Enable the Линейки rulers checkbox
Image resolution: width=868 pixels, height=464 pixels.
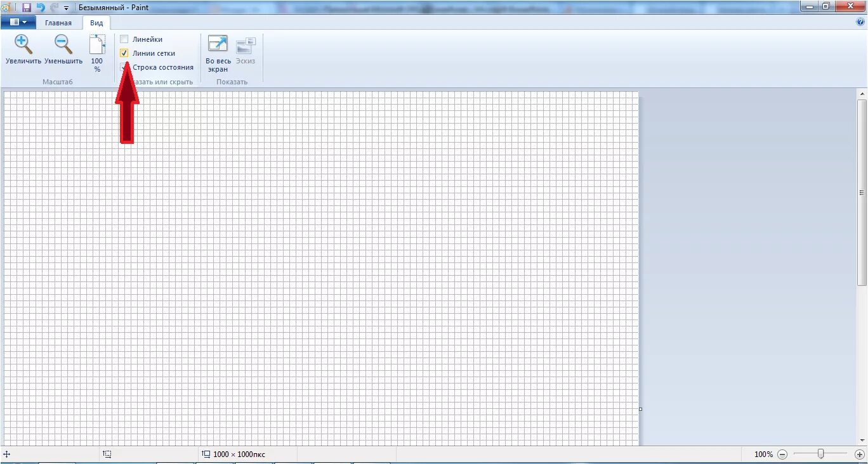[x=124, y=39]
